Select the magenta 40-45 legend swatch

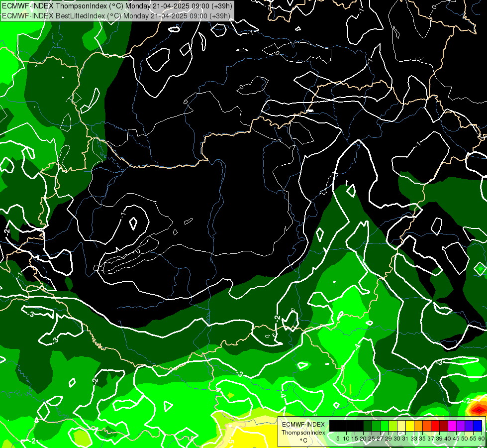pyautogui.click(x=452, y=426)
